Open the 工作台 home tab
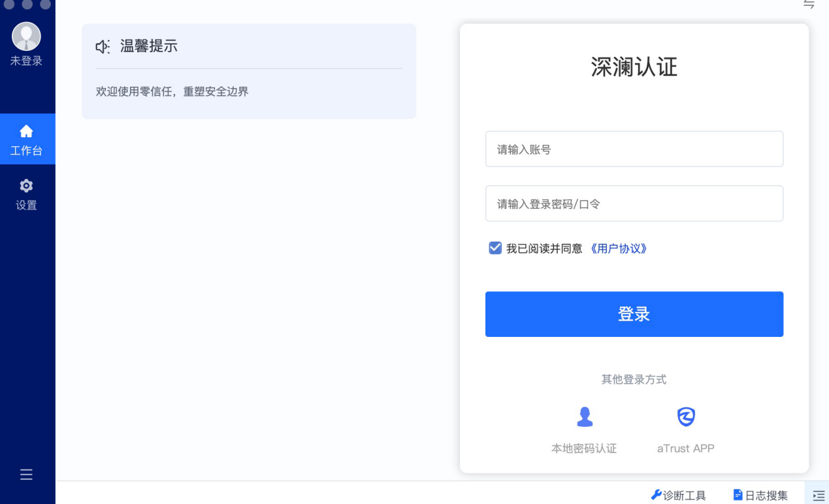The height and width of the screenshot is (504, 829). (x=26, y=139)
